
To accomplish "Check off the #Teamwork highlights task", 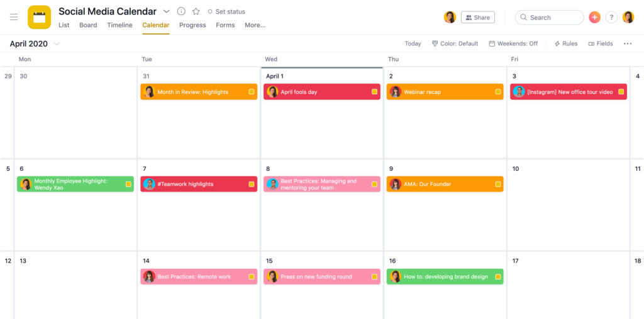I will pyautogui.click(x=251, y=184).
